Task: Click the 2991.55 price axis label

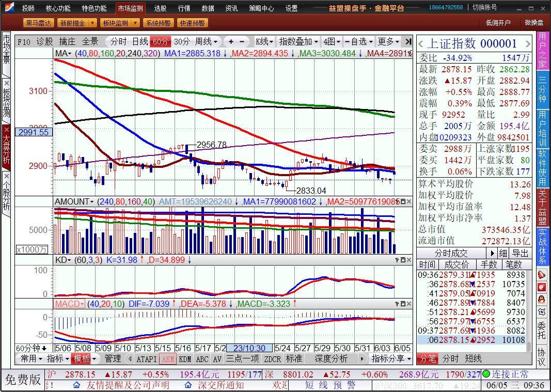Action: (x=34, y=133)
